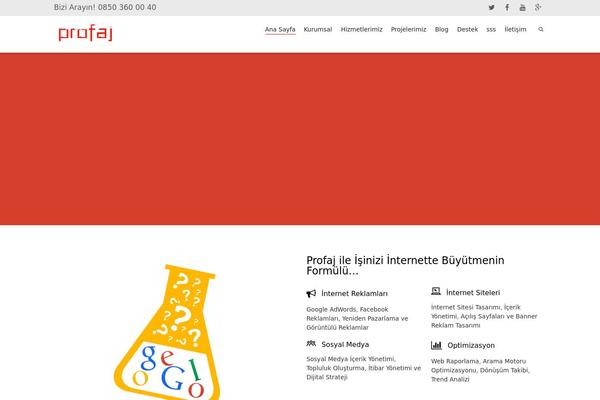This screenshot has width=600, height=400.
Task: Click the megaphone icon by İnternet Reklamları
Action: (311, 294)
